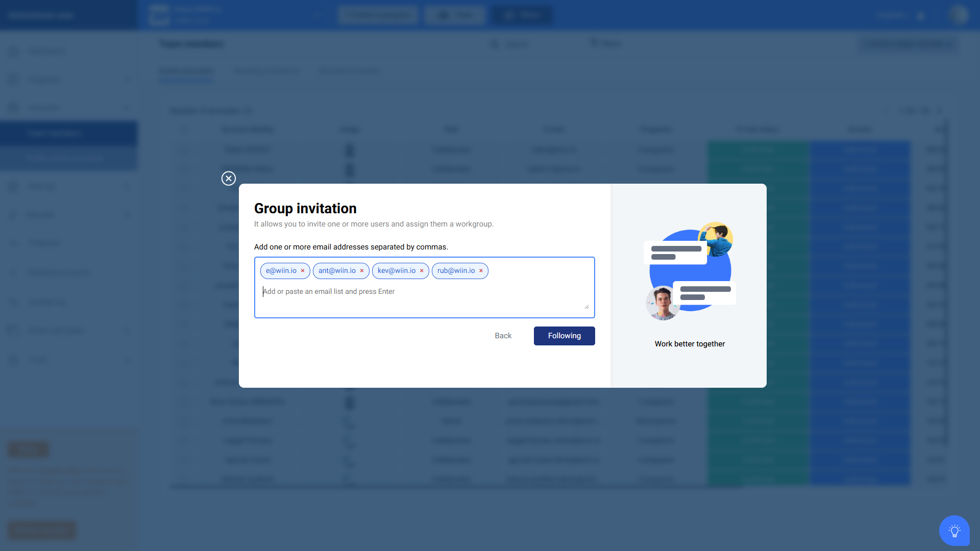
Task: Open the lightbulb help widget
Action: [954, 531]
